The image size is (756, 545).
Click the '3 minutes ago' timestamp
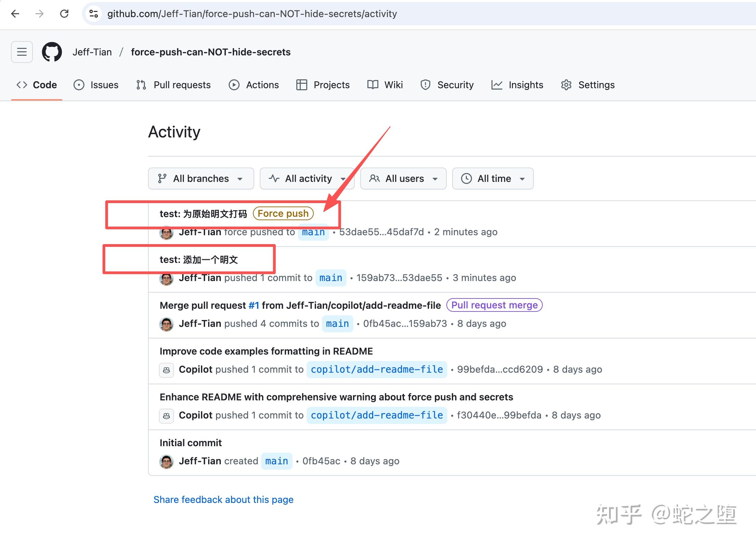tap(484, 278)
